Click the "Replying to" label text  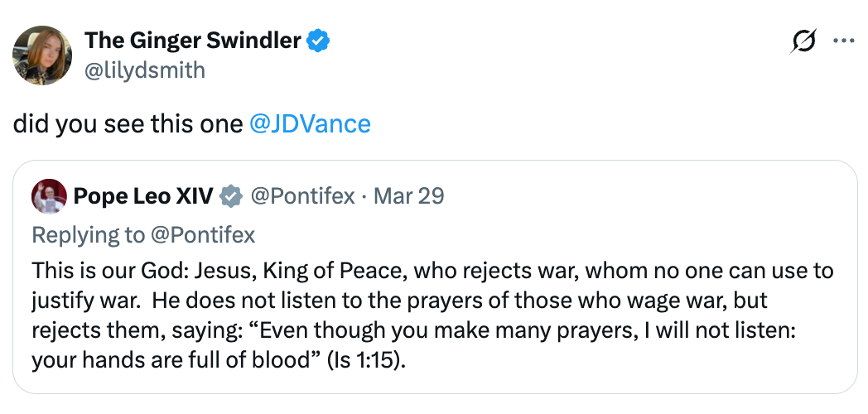click(88, 235)
